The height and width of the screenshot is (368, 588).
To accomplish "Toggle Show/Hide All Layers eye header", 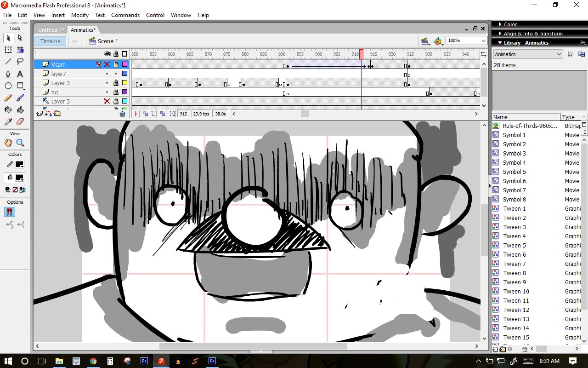I will click(107, 54).
